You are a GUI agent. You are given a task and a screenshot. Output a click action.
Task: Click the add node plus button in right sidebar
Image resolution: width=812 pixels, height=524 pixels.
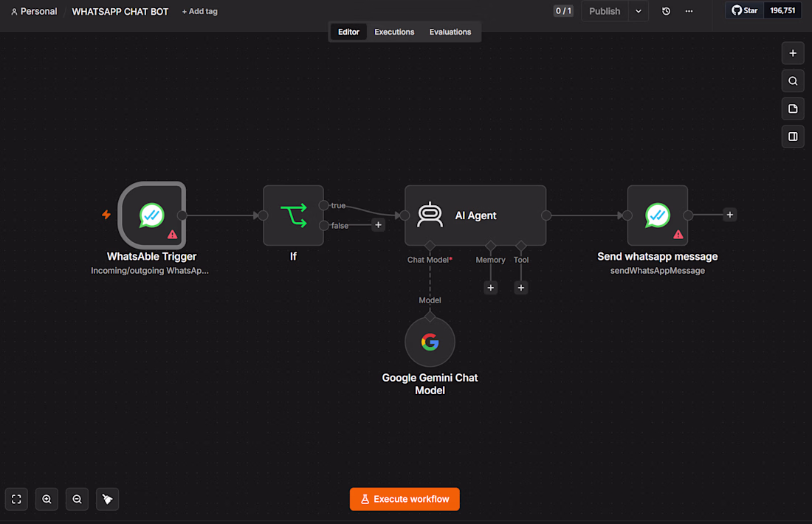(793, 53)
